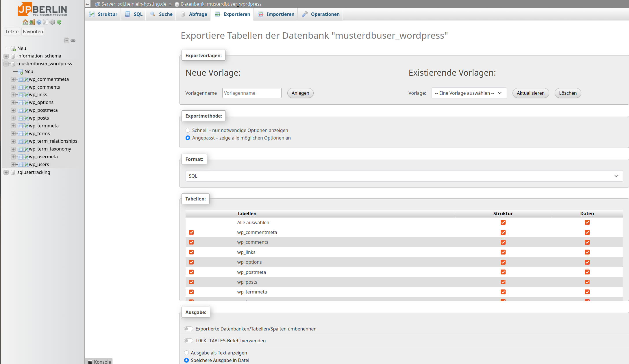Click the green reload navigation icon
The width and height of the screenshot is (629, 364).
pos(59,22)
